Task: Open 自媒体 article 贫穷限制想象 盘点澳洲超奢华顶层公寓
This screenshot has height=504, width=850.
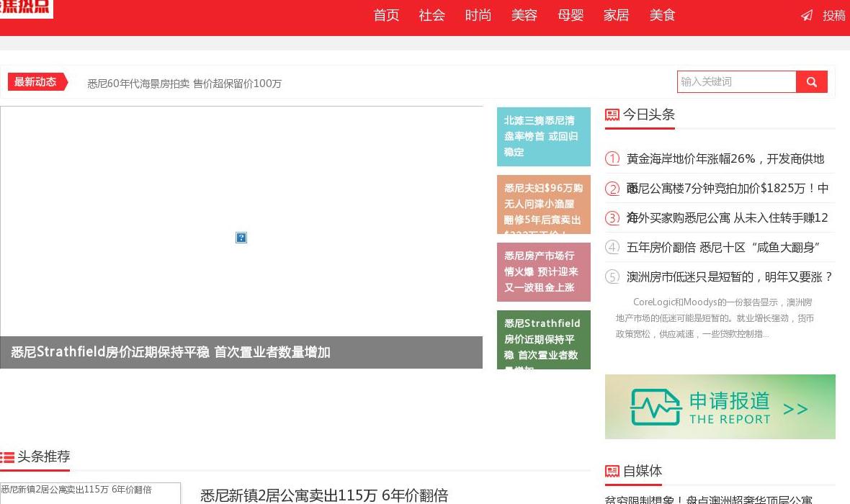Action: [709, 499]
